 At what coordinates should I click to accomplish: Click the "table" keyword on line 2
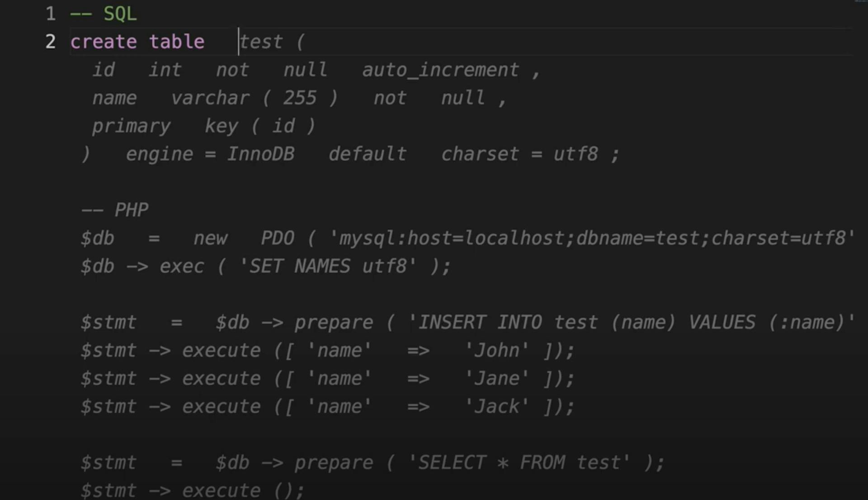point(177,42)
